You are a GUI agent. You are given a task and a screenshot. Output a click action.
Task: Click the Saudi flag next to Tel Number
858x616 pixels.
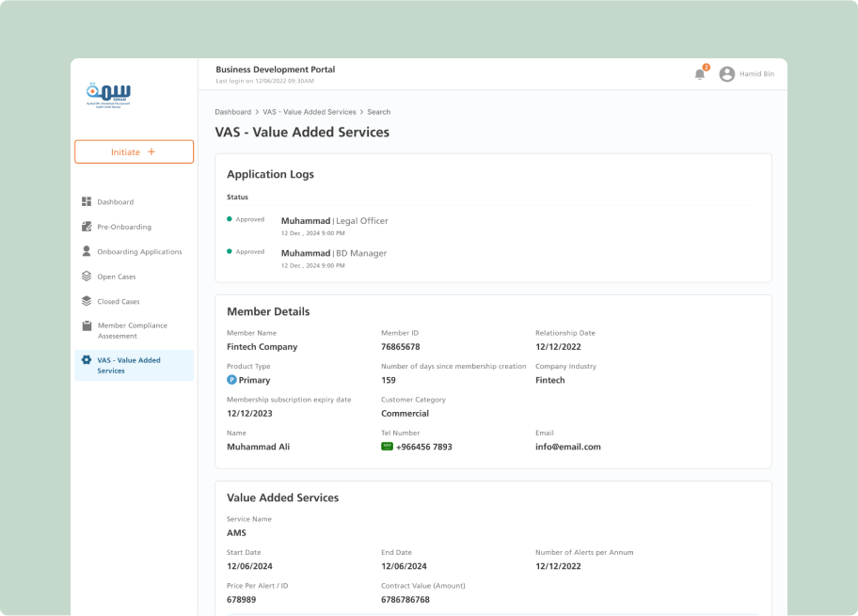coord(387,447)
